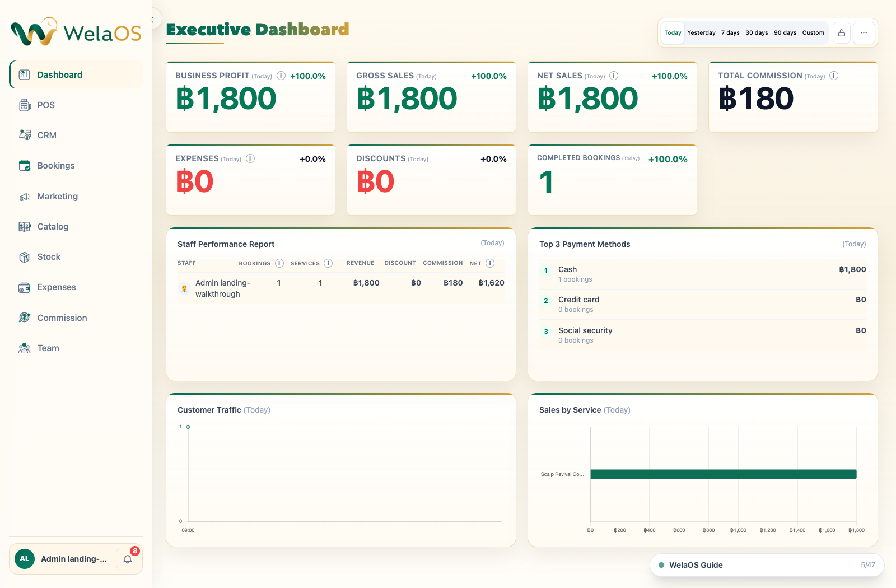Click the Bookings column info icon
896x588 pixels.
pyautogui.click(x=279, y=263)
